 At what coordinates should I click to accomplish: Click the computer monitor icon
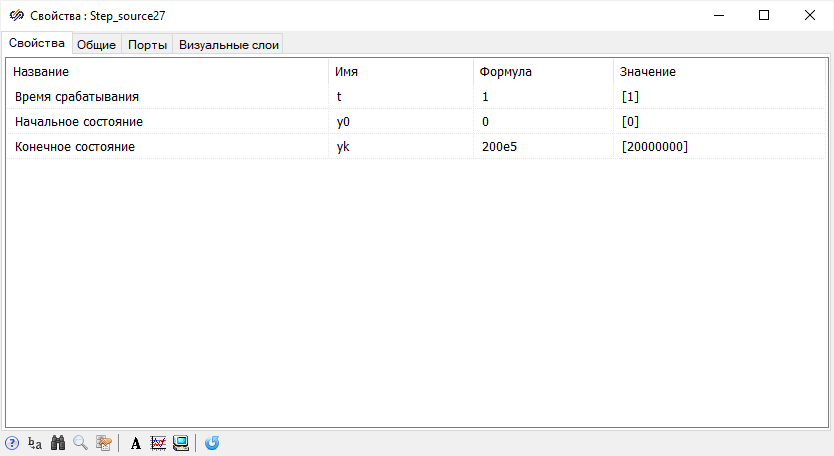181,443
